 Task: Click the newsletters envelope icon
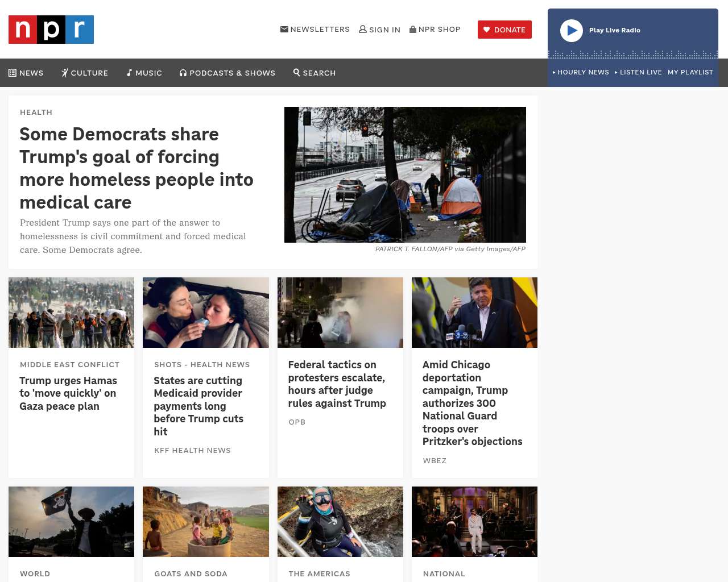click(284, 29)
